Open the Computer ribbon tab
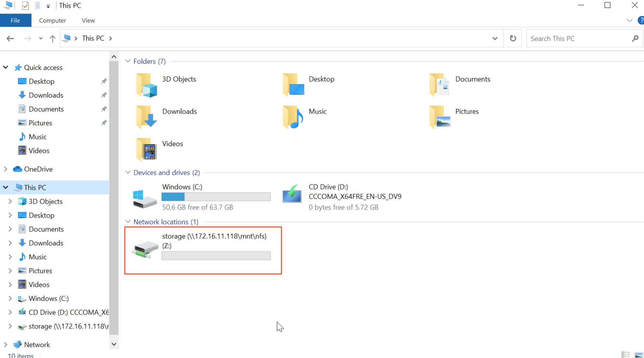 tap(52, 21)
